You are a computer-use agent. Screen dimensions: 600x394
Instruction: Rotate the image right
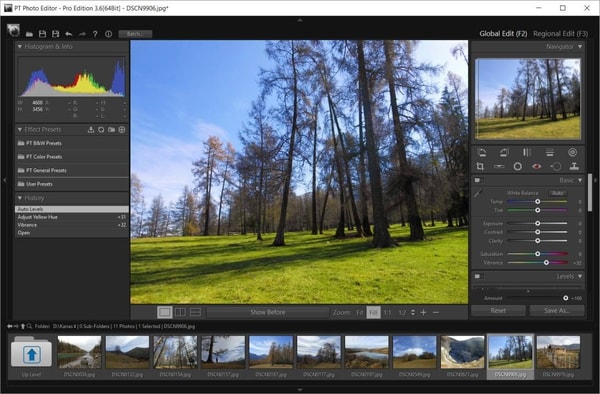coord(504,153)
